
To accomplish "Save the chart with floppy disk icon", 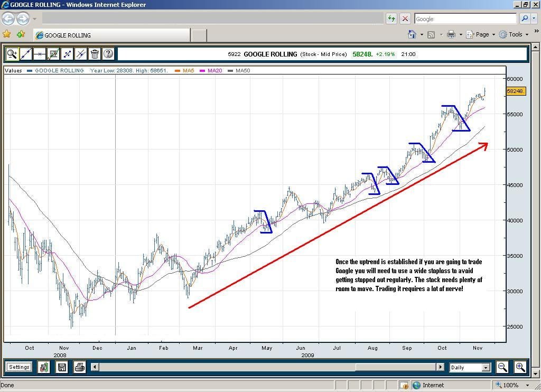I will coord(62,367).
